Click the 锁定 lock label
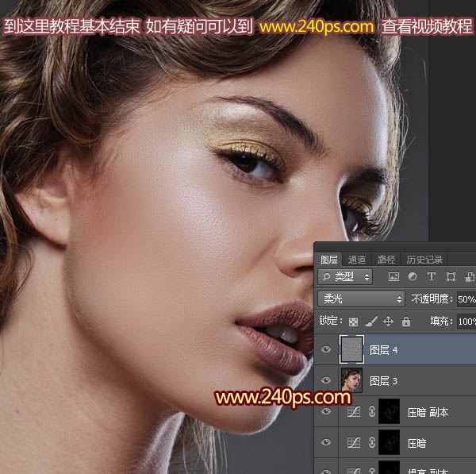 click(x=331, y=321)
